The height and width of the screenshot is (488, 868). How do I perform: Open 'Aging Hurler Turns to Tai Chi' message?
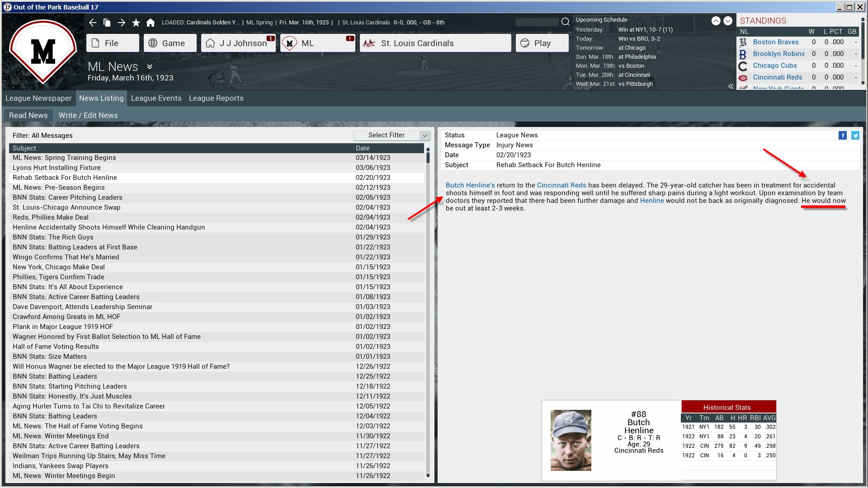point(217,406)
